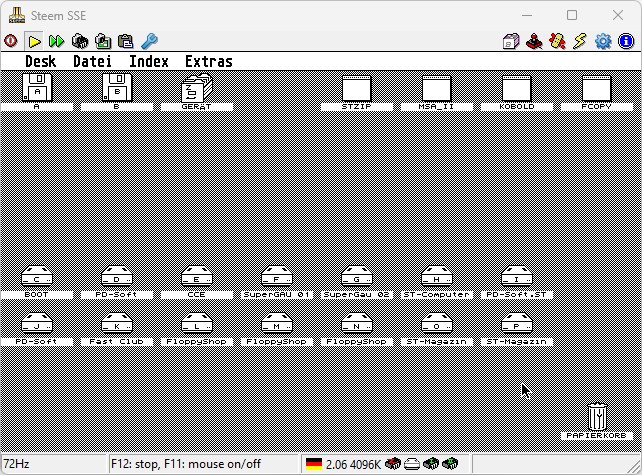Open the Desk menu
This screenshot has width=642, height=475.
pyautogui.click(x=40, y=61)
